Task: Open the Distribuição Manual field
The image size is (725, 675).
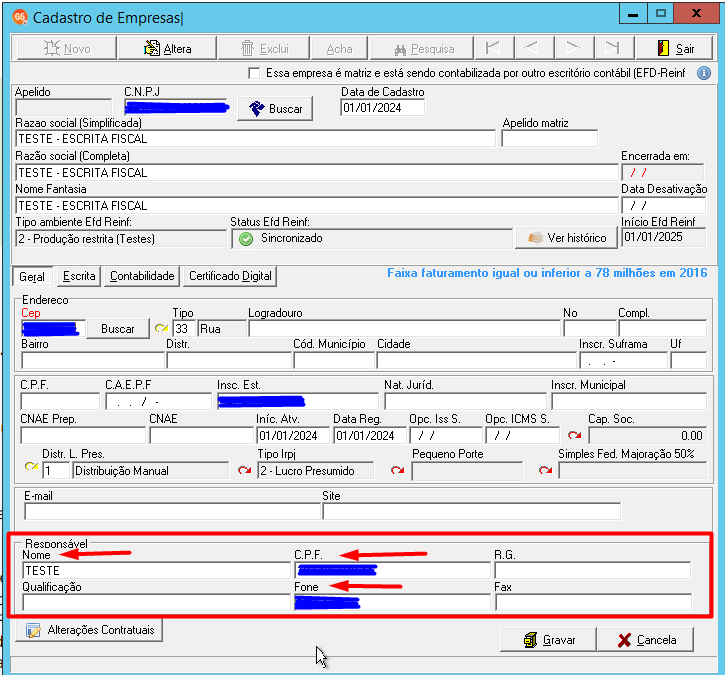Action: pyautogui.click(x=150, y=471)
